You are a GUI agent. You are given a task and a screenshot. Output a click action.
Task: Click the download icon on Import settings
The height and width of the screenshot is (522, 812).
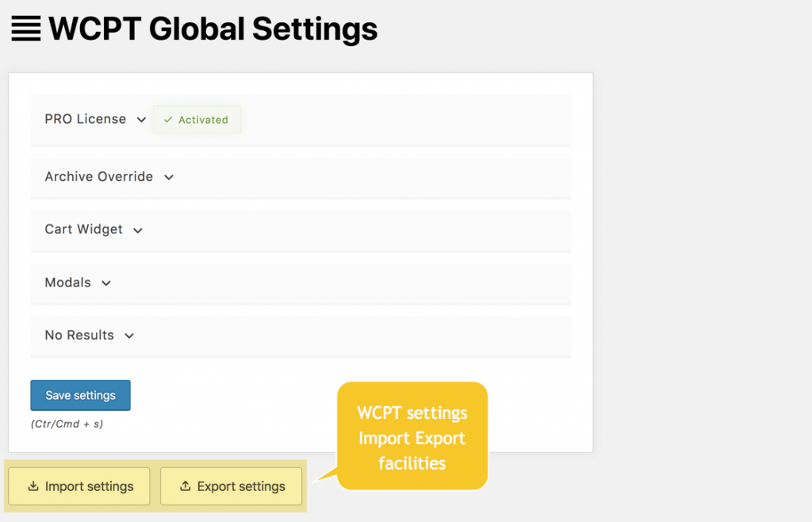click(33, 486)
